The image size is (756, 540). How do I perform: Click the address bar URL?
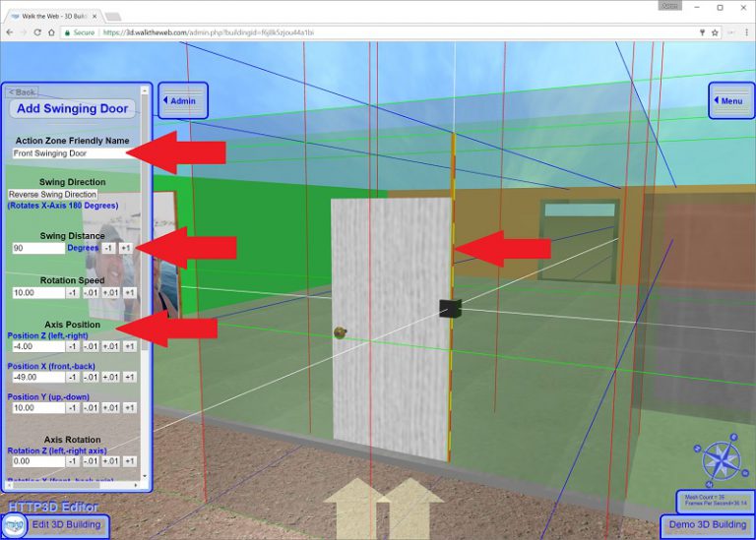tap(209, 32)
